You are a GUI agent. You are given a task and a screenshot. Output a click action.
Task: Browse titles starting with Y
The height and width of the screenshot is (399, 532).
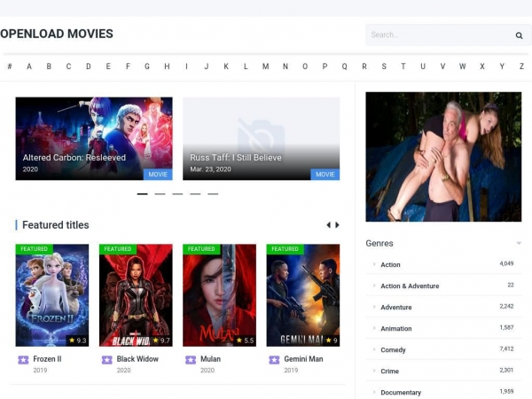502,66
